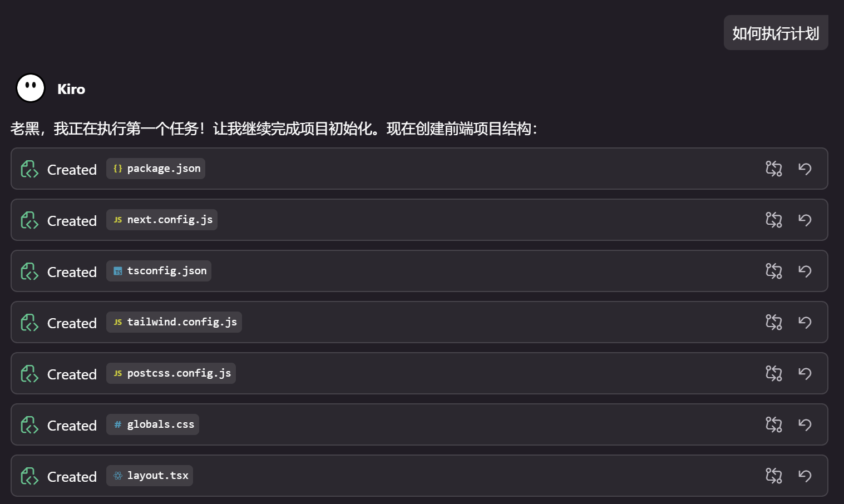The width and height of the screenshot is (844, 504).
Task: View changes for package.json creation
Action: 773,169
